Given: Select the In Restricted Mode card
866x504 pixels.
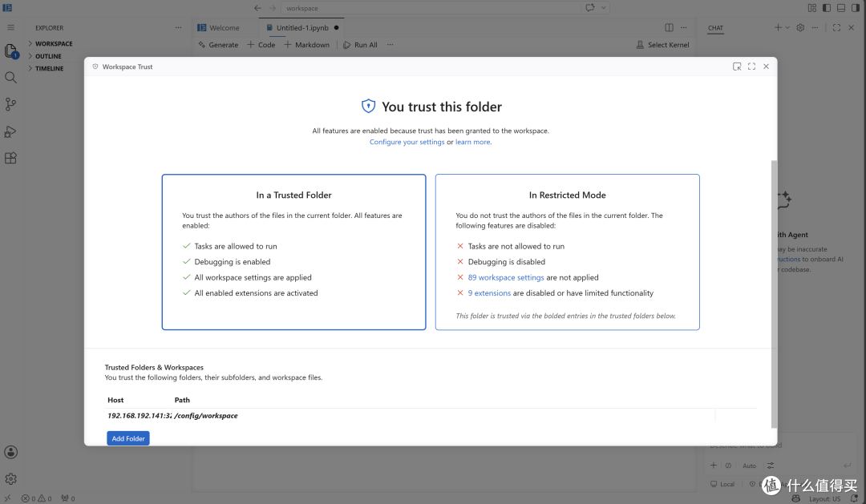Looking at the screenshot, I should tap(567, 252).
